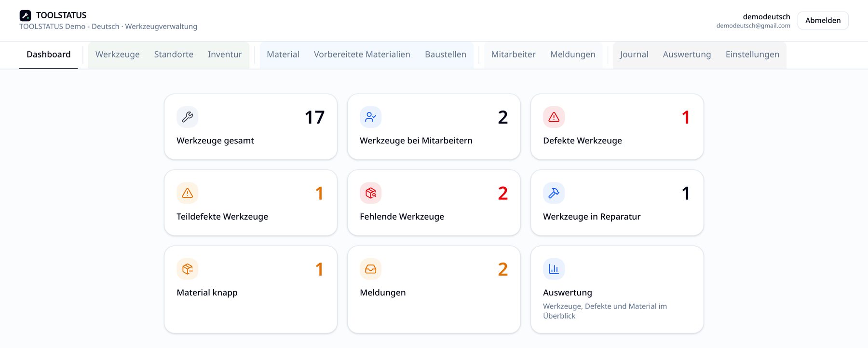868x348 pixels.
Task: Select the Meldungen tab in navigation
Action: tap(573, 55)
